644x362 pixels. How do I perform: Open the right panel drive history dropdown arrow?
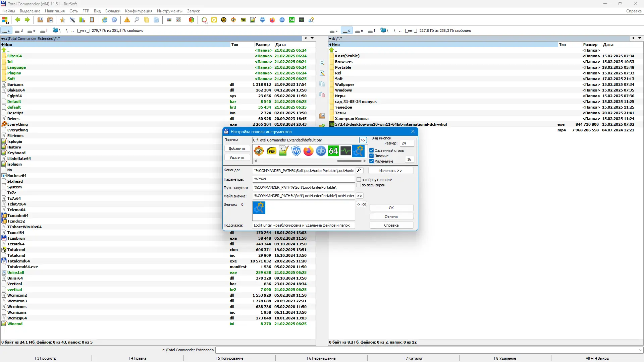640,38
